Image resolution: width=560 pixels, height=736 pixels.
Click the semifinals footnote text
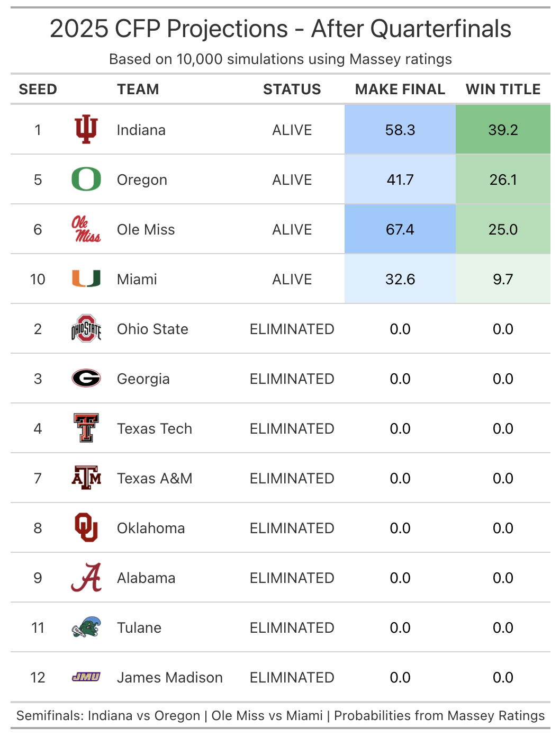click(x=281, y=716)
